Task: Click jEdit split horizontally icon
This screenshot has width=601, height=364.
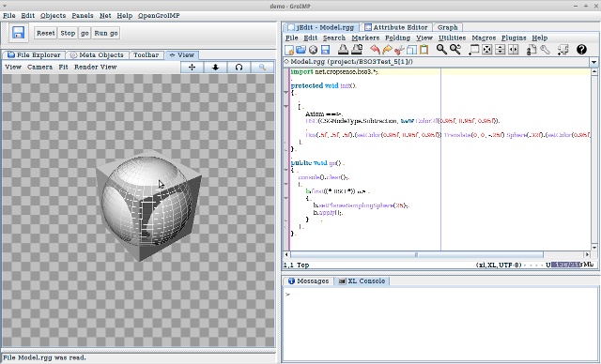Action: [x=500, y=50]
